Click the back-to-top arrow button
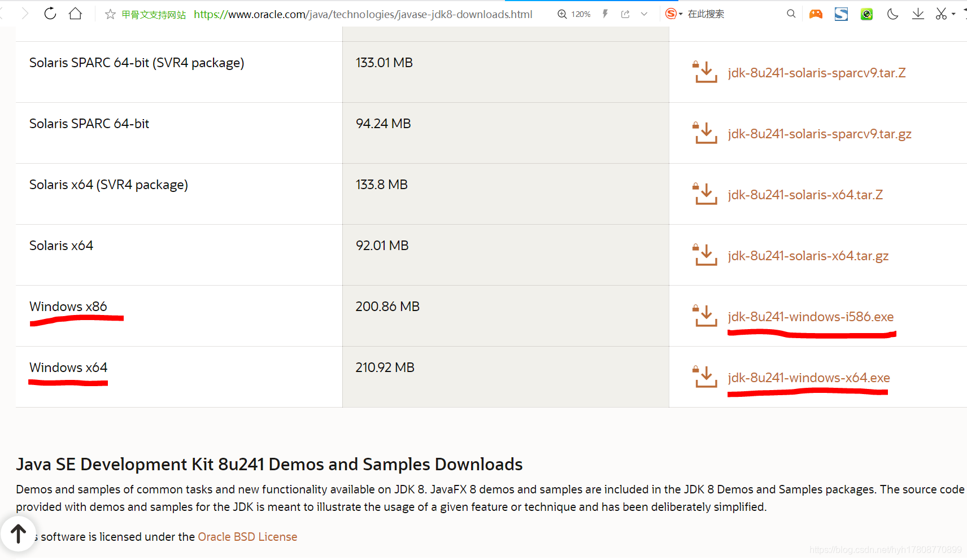967x560 pixels. [x=18, y=533]
